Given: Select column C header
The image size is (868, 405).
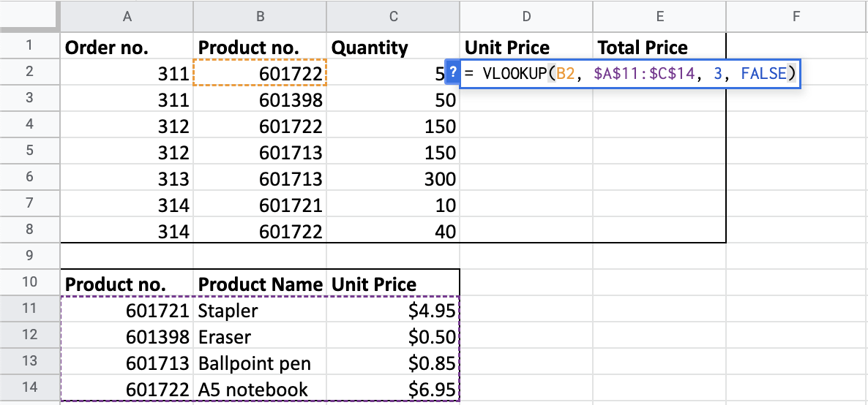Looking at the screenshot, I should point(393,17).
